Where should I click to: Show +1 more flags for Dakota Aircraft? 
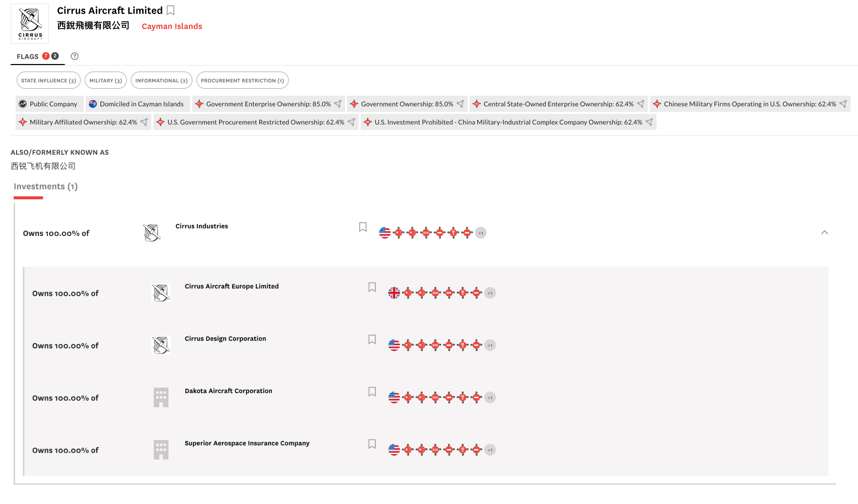490,398
